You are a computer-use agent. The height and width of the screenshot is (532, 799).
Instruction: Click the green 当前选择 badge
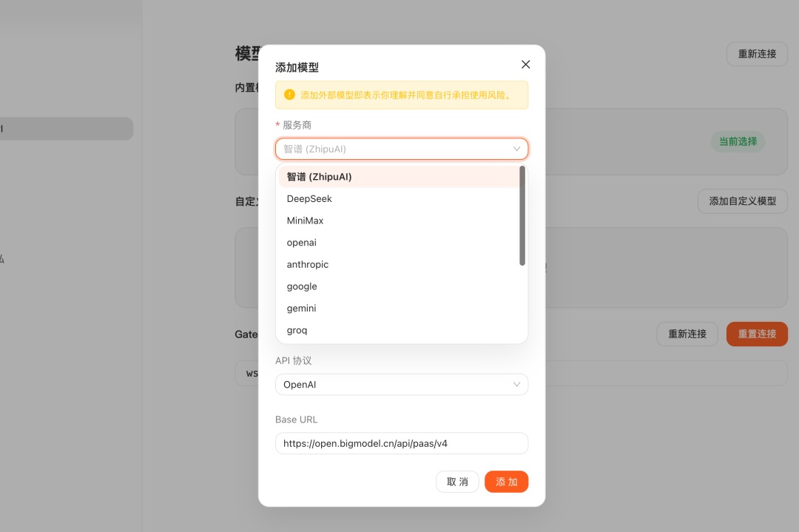coord(738,141)
